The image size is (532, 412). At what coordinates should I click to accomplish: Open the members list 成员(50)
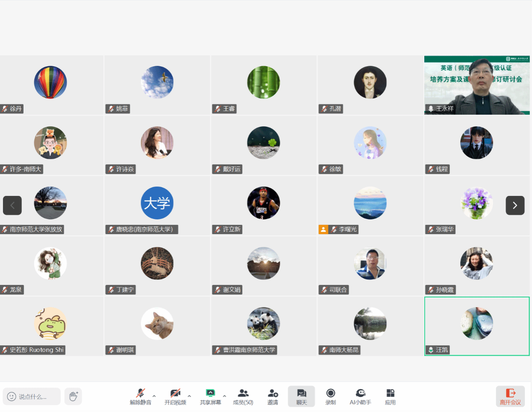click(x=243, y=396)
